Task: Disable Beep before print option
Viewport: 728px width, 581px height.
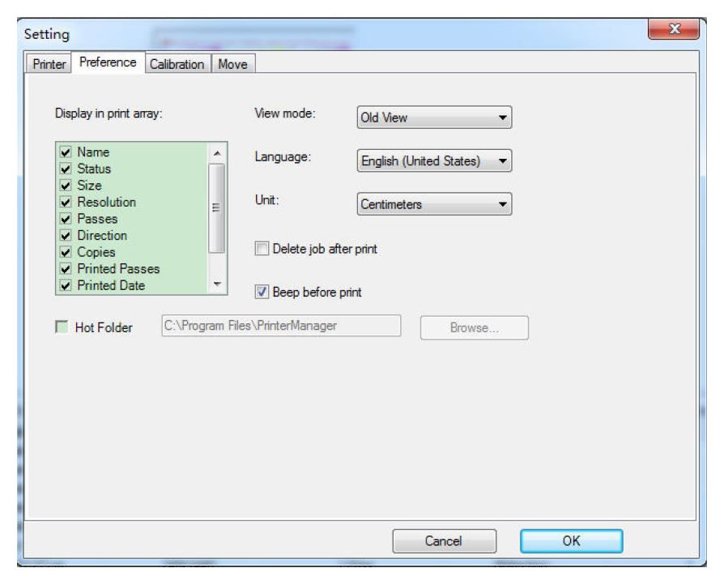Action: [x=261, y=292]
